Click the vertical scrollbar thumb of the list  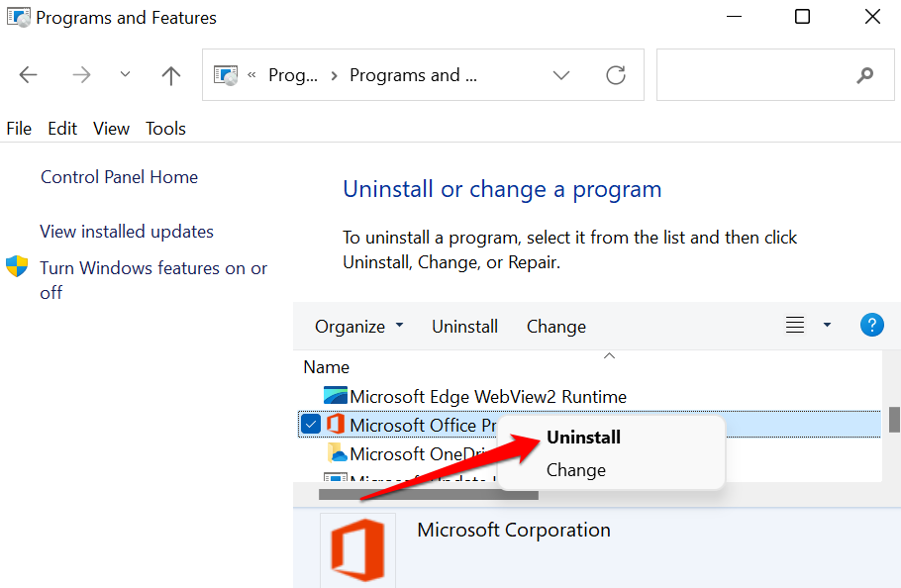coord(894,419)
